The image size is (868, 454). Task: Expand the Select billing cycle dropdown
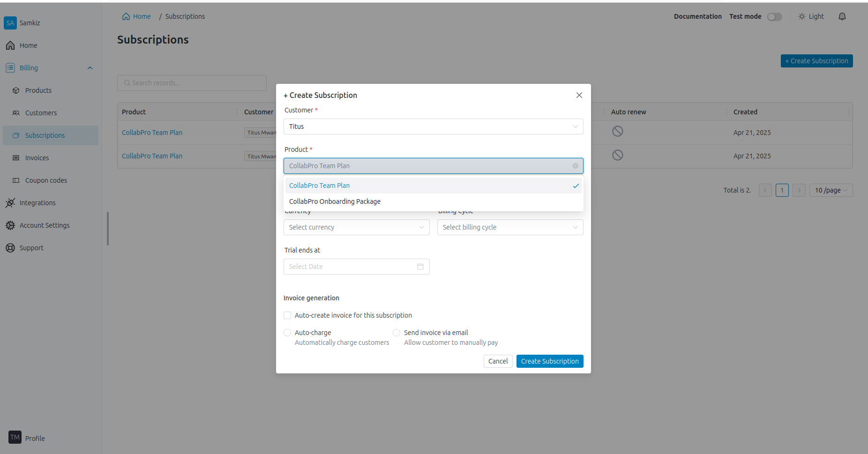(510, 227)
